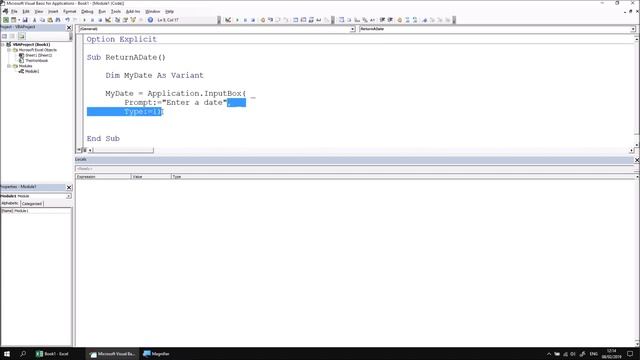Collapse the VBAProject (Book1) node
Viewport: 640px width, 360px height.
(x=3, y=44)
